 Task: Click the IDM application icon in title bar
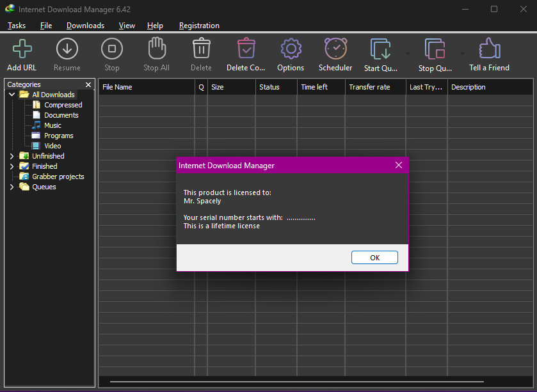[x=10, y=9]
